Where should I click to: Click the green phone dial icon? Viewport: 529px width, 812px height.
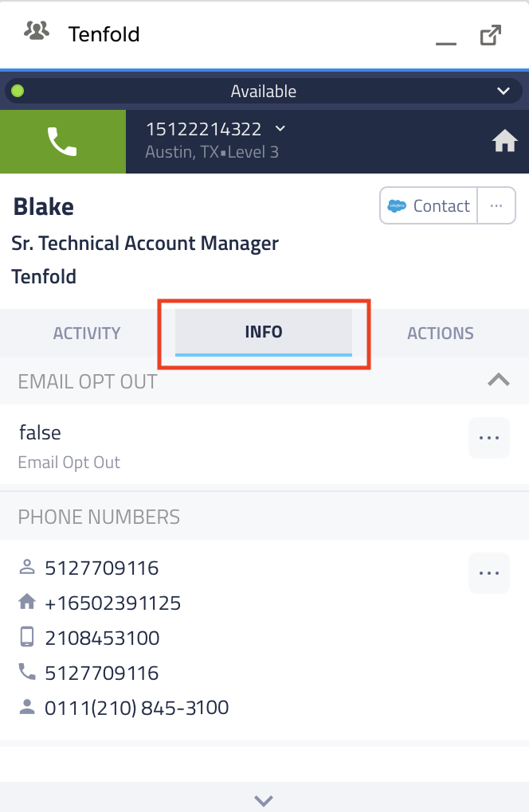point(63,141)
